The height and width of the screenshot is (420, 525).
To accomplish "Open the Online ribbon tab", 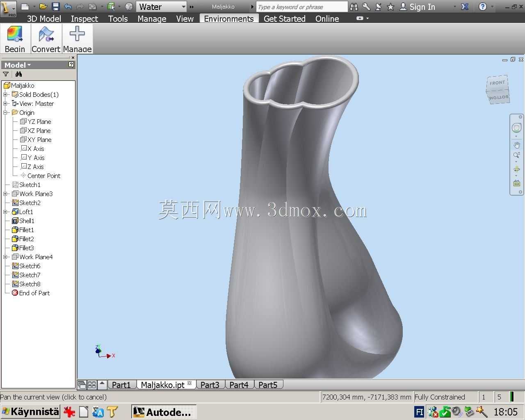I will coord(327,18).
